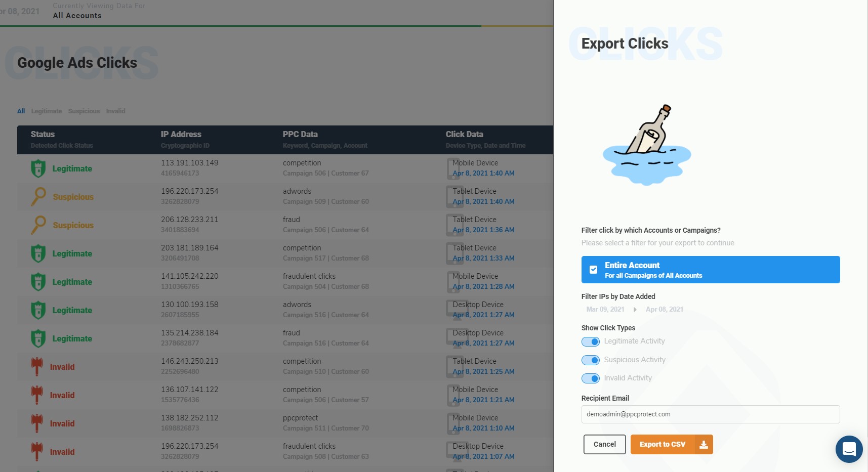
Task: Click the gavel icon in the Campaign 508 row
Action: pyautogui.click(x=37, y=452)
